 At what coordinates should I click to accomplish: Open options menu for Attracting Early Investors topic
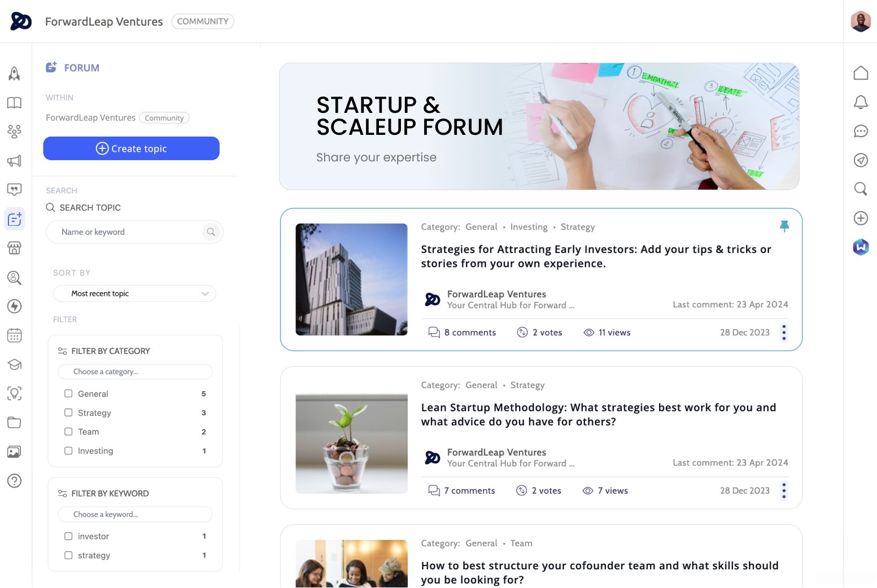784,332
